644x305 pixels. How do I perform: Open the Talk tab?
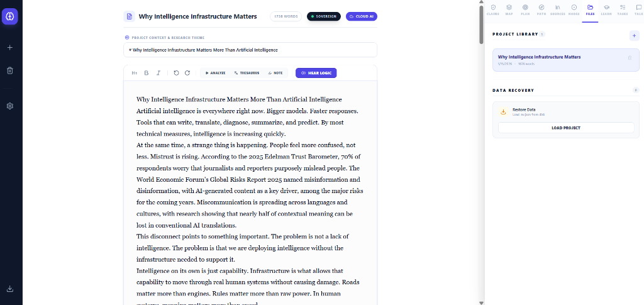click(x=638, y=10)
